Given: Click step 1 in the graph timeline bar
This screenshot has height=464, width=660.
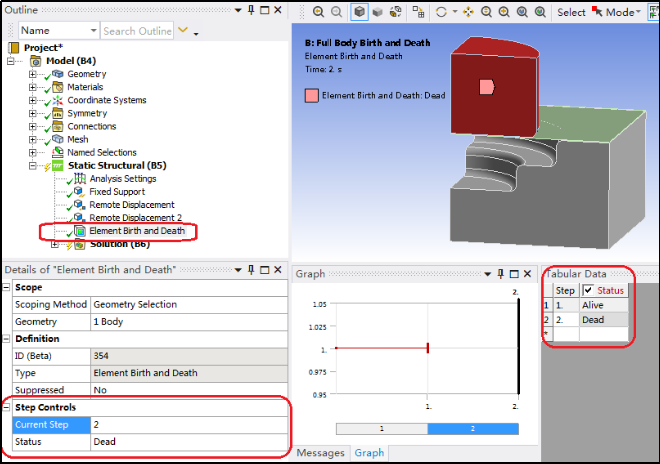Looking at the screenshot, I should tap(384, 428).
